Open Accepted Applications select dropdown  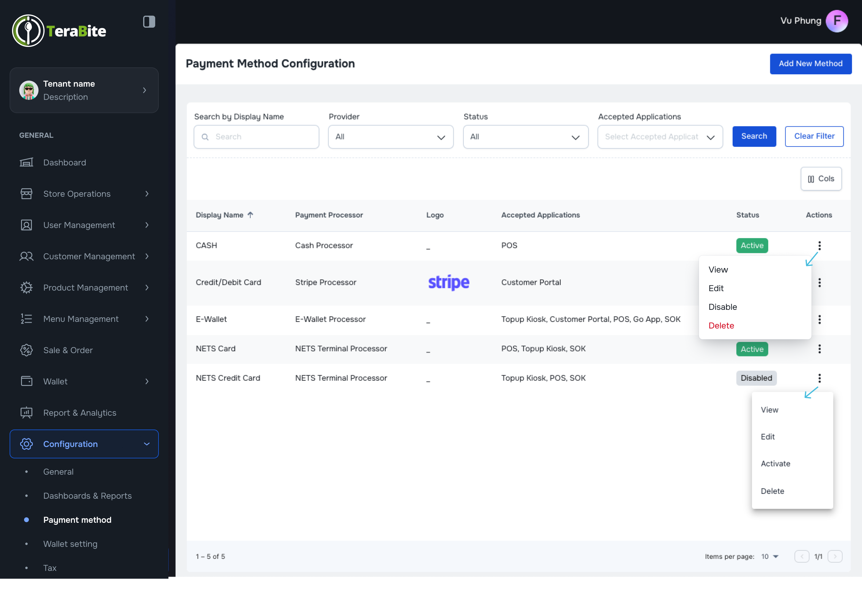point(660,137)
